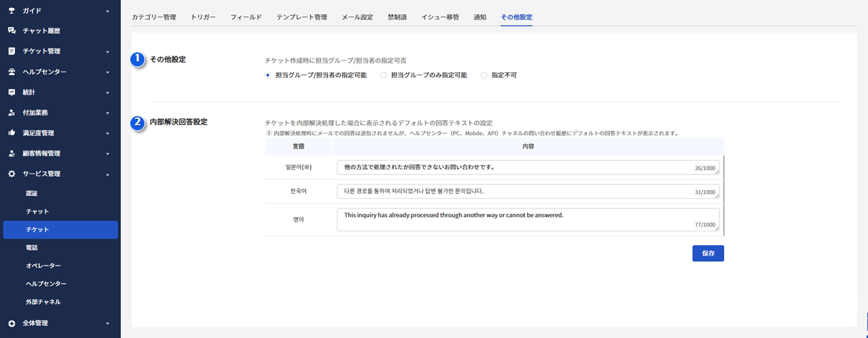Select 担当グループ/担当者の指定可能 radio button

(x=268, y=75)
